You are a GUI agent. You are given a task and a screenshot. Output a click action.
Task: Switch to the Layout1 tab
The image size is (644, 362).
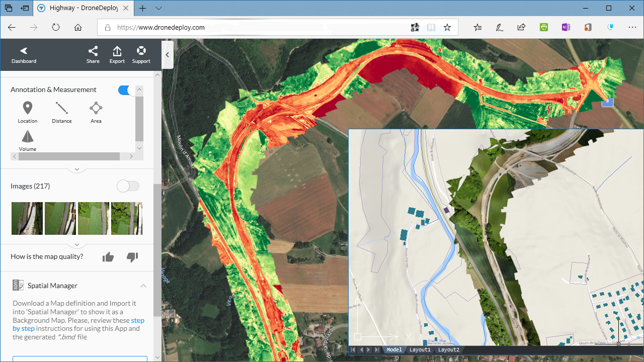(420, 349)
